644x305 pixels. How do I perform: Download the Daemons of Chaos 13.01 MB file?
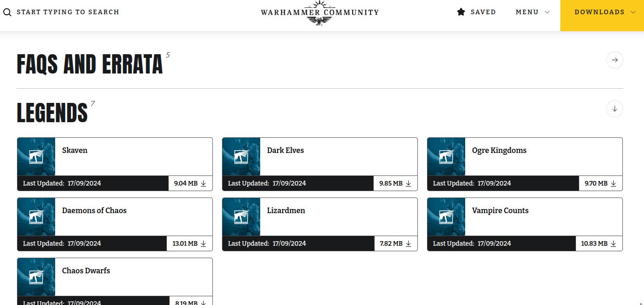click(189, 243)
